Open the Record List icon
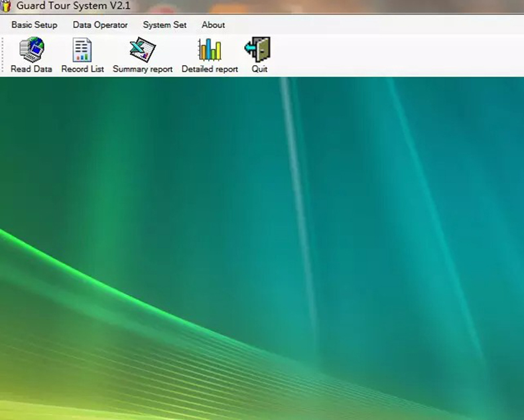 82,50
